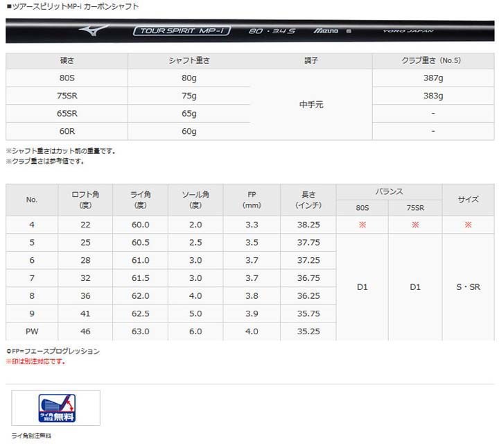Select the 硬さ column header
This screenshot has width=499, height=448.
pos(67,60)
